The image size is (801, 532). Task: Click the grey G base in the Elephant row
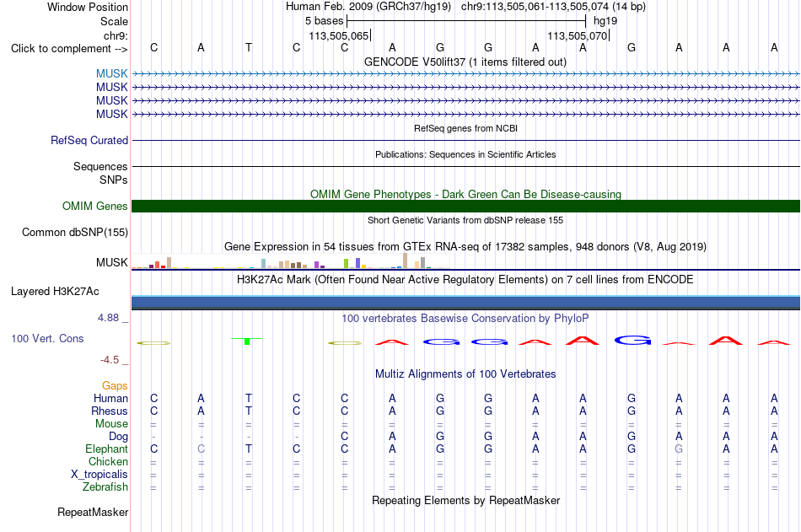(x=679, y=449)
